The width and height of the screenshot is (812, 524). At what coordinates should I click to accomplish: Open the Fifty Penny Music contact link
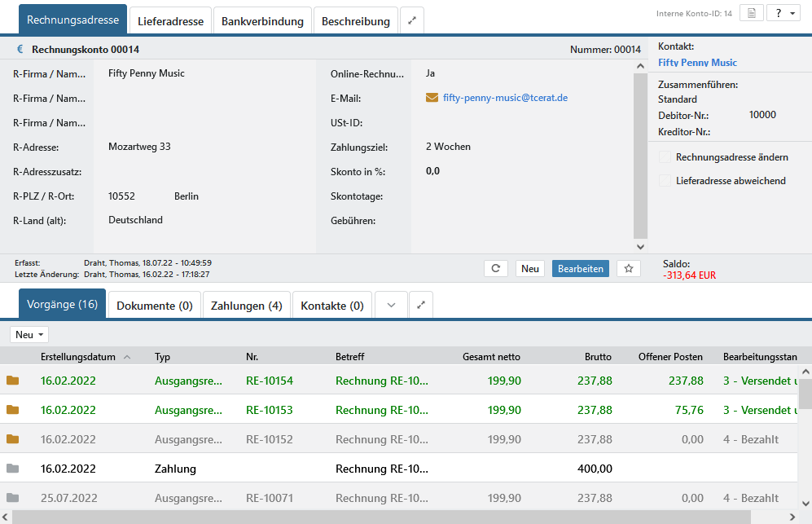697,63
